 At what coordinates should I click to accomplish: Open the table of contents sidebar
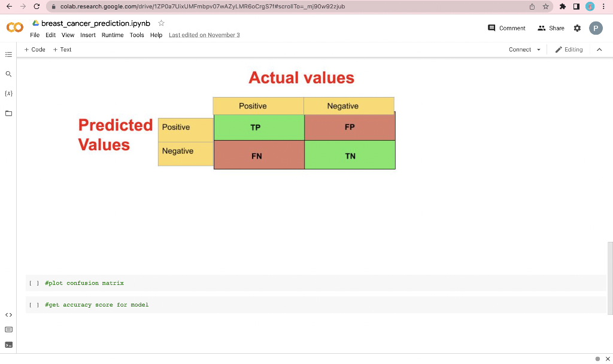coord(8,54)
